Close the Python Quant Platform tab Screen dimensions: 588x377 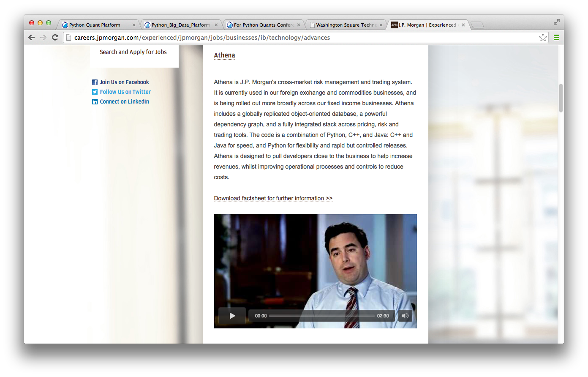[133, 25]
